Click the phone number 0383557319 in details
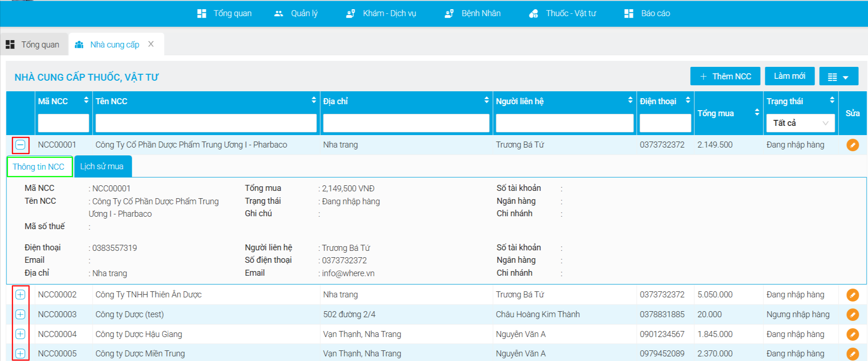The image size is (868, 361). [115, 248]
